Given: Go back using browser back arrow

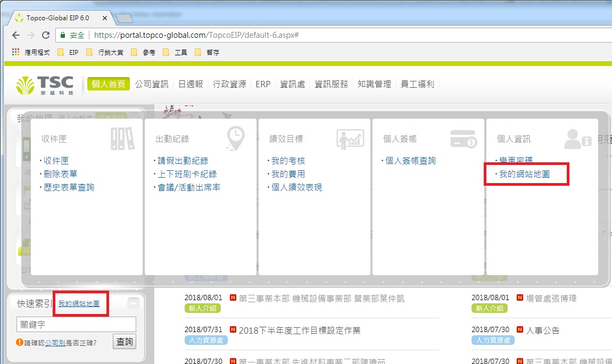Looking at the screenshot, I should 16,35.
